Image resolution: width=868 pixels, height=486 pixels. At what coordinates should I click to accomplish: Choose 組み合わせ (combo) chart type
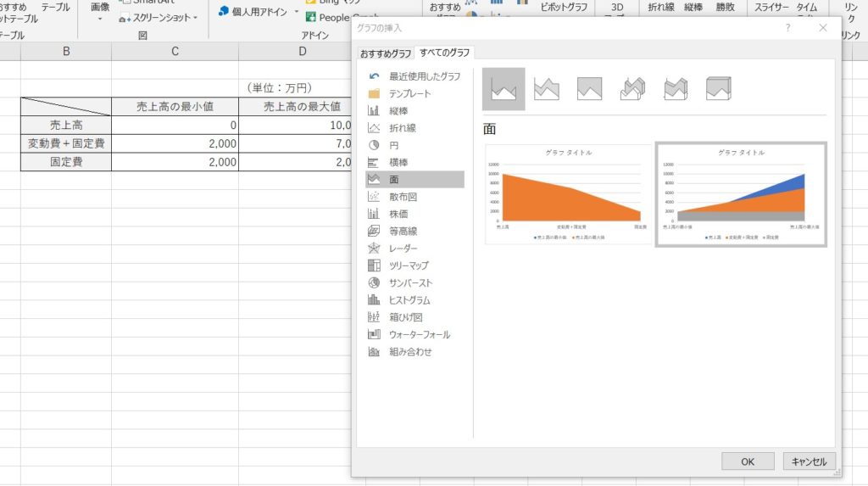pos(410,352)
